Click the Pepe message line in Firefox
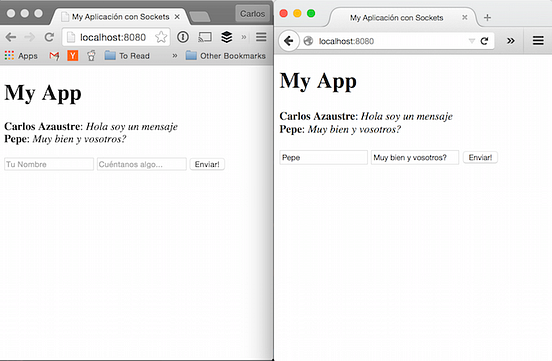552x361 pixels. [x=340, y=129]
